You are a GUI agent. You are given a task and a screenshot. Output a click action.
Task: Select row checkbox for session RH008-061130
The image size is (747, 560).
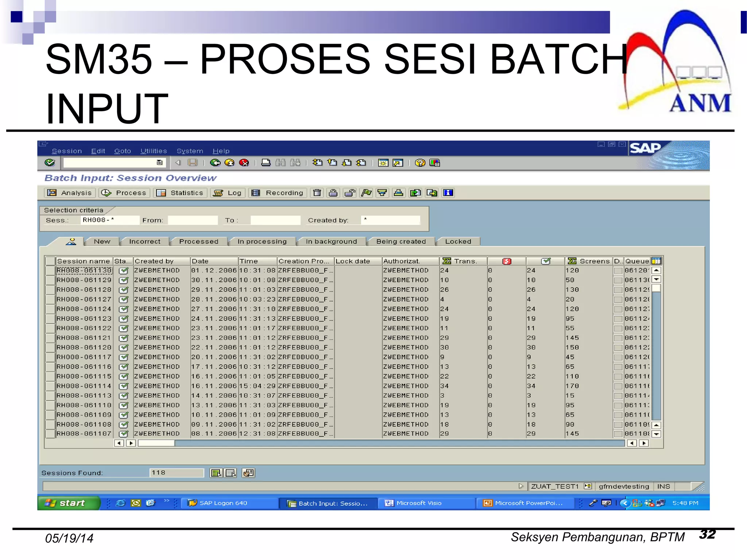(x=50, y=271)
